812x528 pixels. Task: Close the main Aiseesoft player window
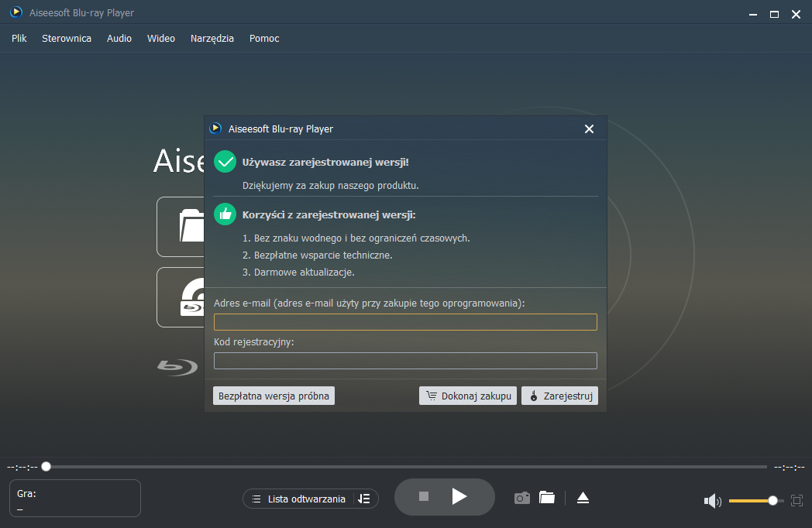(x=796, y=15)
